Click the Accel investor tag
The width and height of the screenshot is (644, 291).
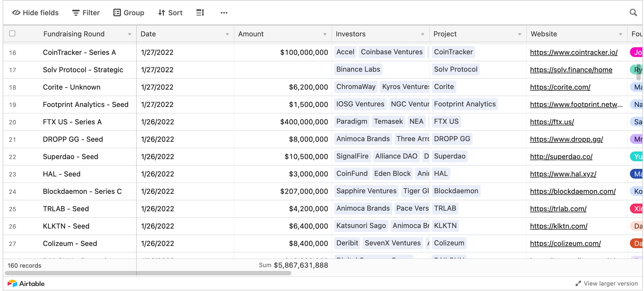[345, 52]
